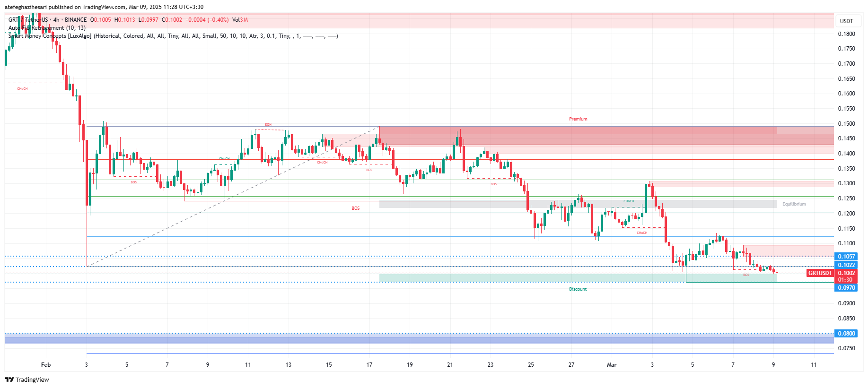Click the 0.1500 price axis label
This screenshot has width=868, height=388.
point(847,124)
